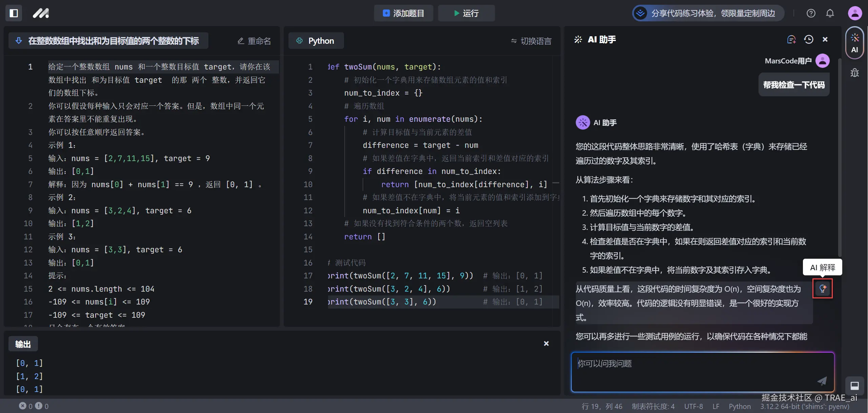
Task: Open user avatar profile menu
Action: [855, 13]
